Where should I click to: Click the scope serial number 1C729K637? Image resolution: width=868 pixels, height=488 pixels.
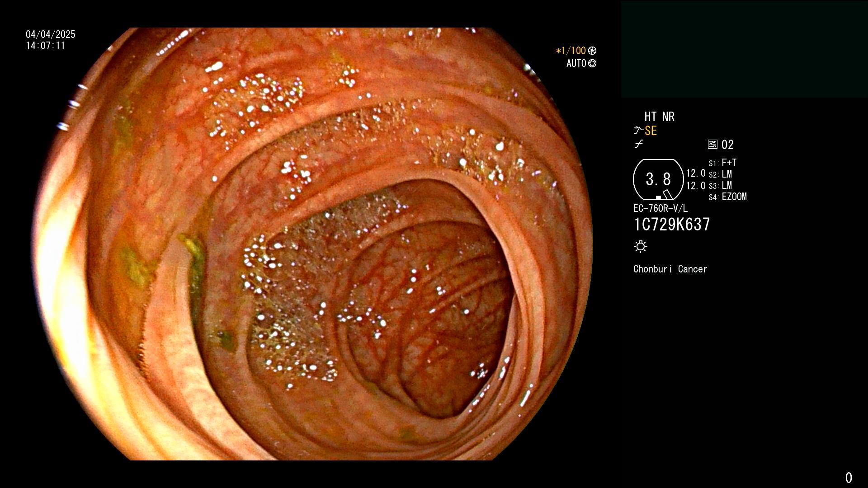coord(672,225)
